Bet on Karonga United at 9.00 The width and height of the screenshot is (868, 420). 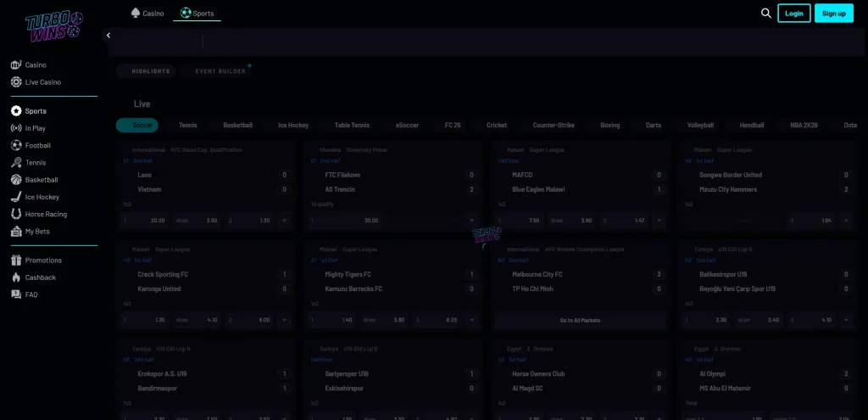250,320
